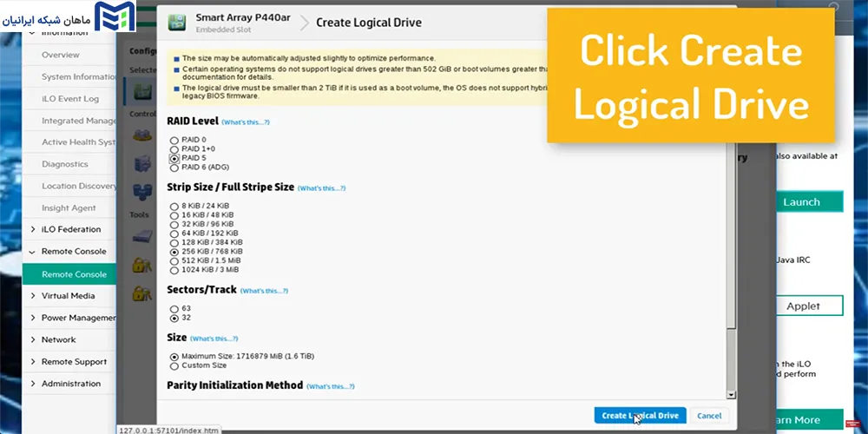Open Insight Agent in sidebar
The image size is (868, 434).
pyautogui.click(x=69, y=208)
